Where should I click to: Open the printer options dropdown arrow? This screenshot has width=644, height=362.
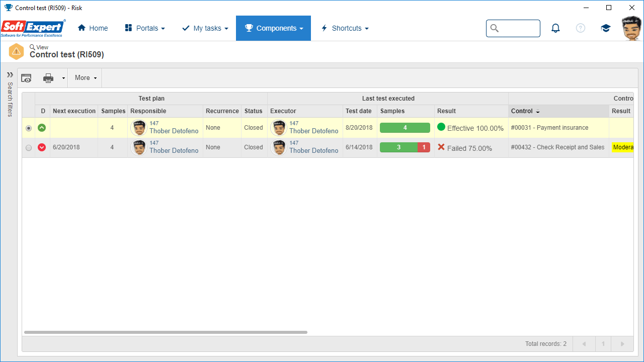point(63,78)
